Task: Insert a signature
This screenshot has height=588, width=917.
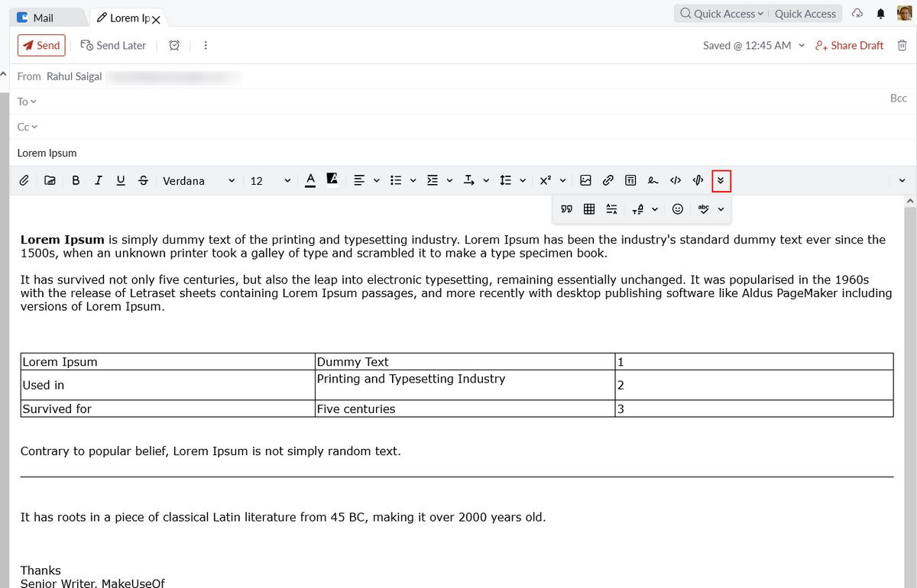Action: [x=653, y=180]
